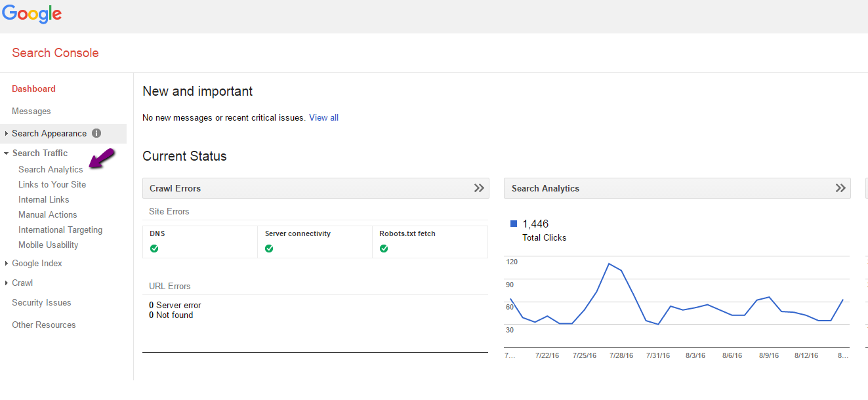Viewport: 868px width, 400px height.
Task: Open Security Issues in sidebar
Action: [41, 302]
